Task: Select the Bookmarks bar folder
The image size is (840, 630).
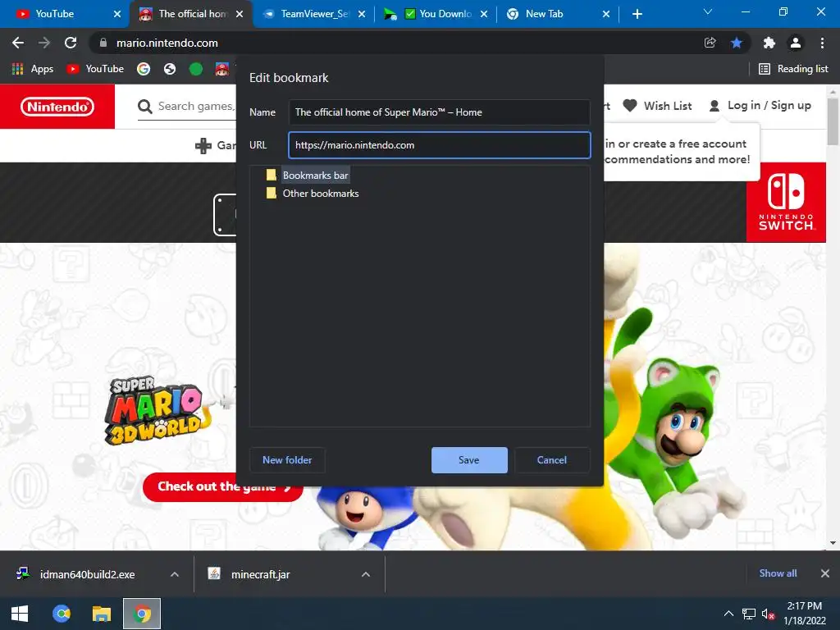Action: point(315,176)
